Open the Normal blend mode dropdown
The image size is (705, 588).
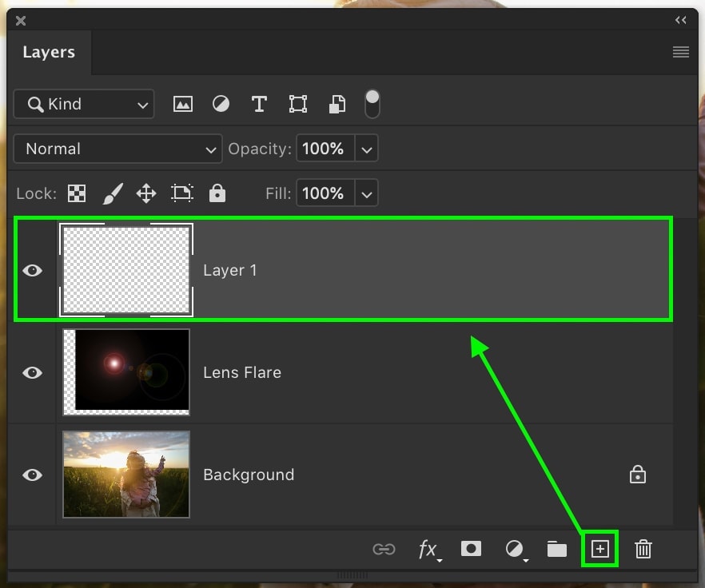click(117, 149)
